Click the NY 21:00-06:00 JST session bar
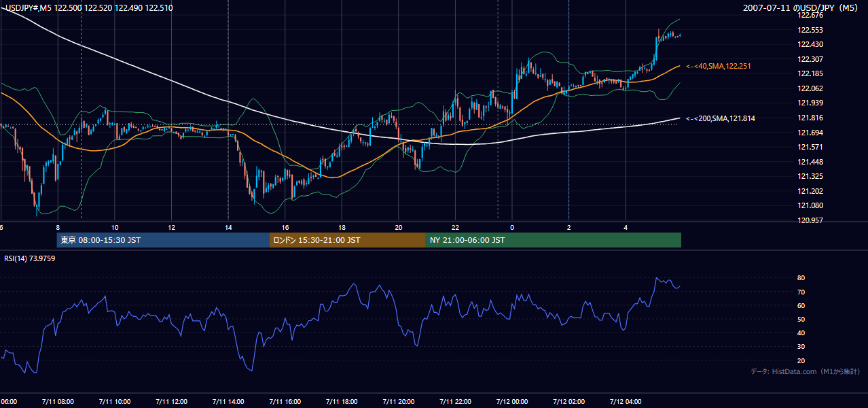This screenshot has height=408, width=868. click(554, 240)
